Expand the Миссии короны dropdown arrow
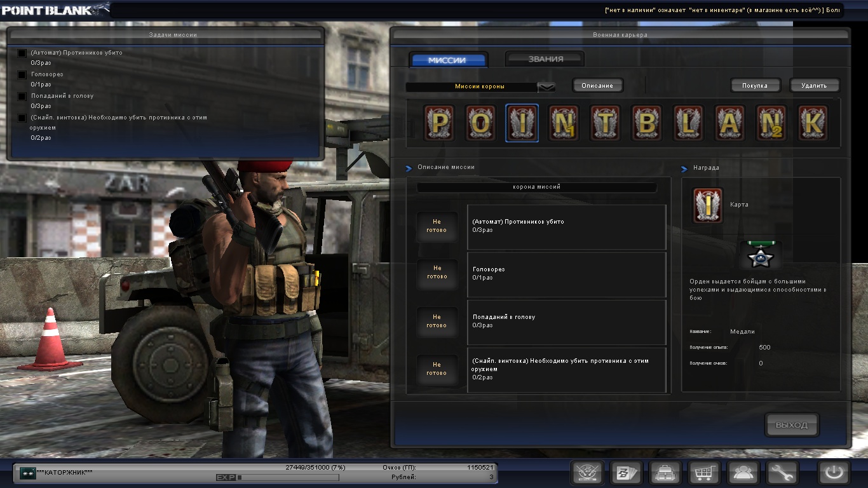868x488 pixels. coord(546,86)
